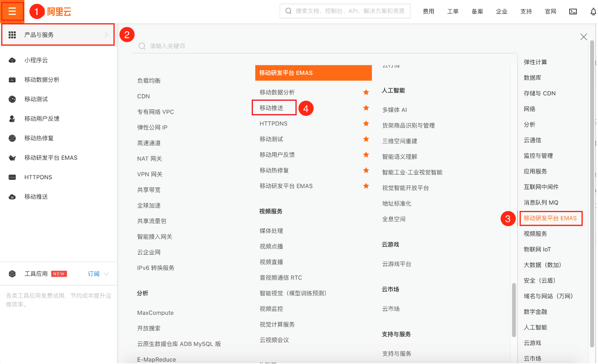The height and width of the screenshot is (364, 598).
Task: Open Cloud Shell terminal icon
Action: (x=573, y=11)
